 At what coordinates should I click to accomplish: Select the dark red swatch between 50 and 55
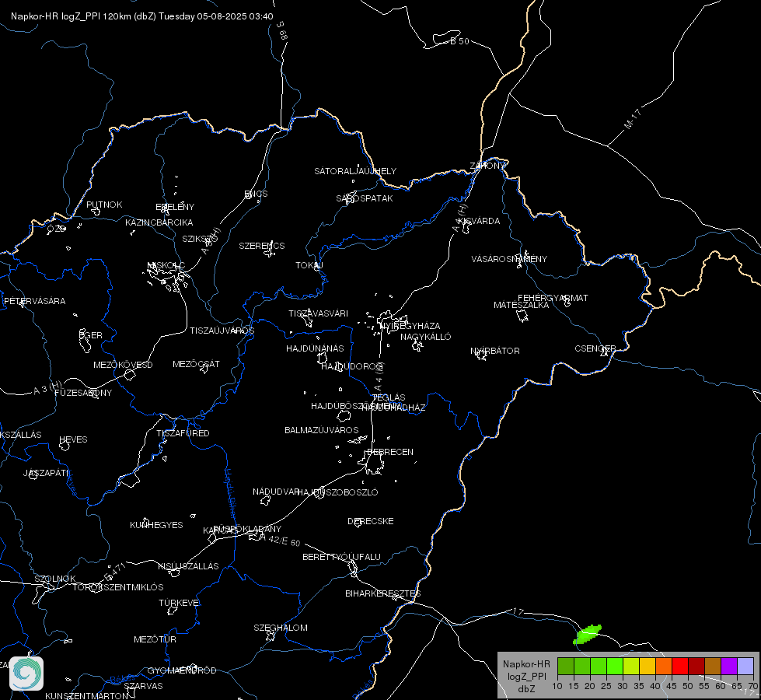pyautogui.click(x=696, y=666)
